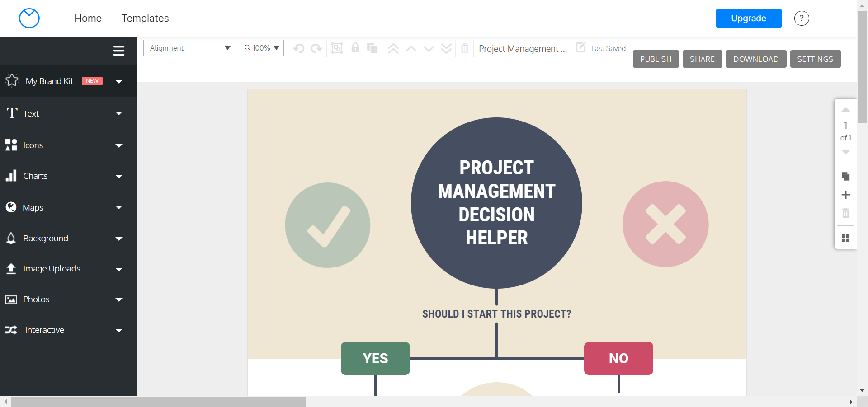
Task: Click the Upgrade button
Action: [x=749, y=18]
